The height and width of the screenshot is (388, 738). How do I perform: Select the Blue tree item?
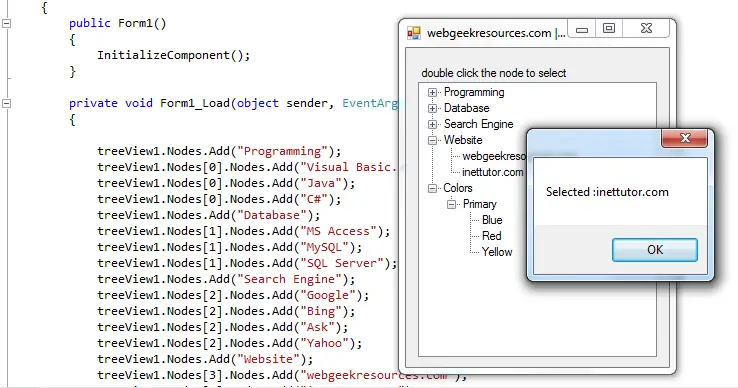[492, 220]
